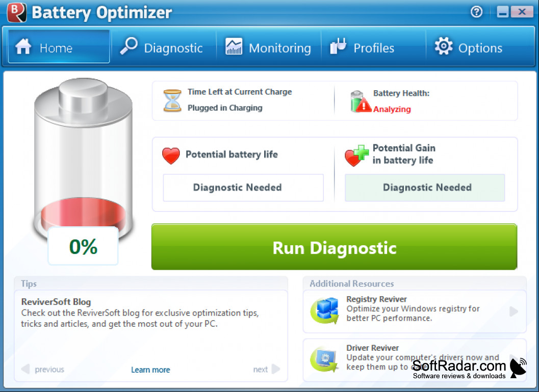Click the Battery Optimizer logo icon

(x=16, y=13)
